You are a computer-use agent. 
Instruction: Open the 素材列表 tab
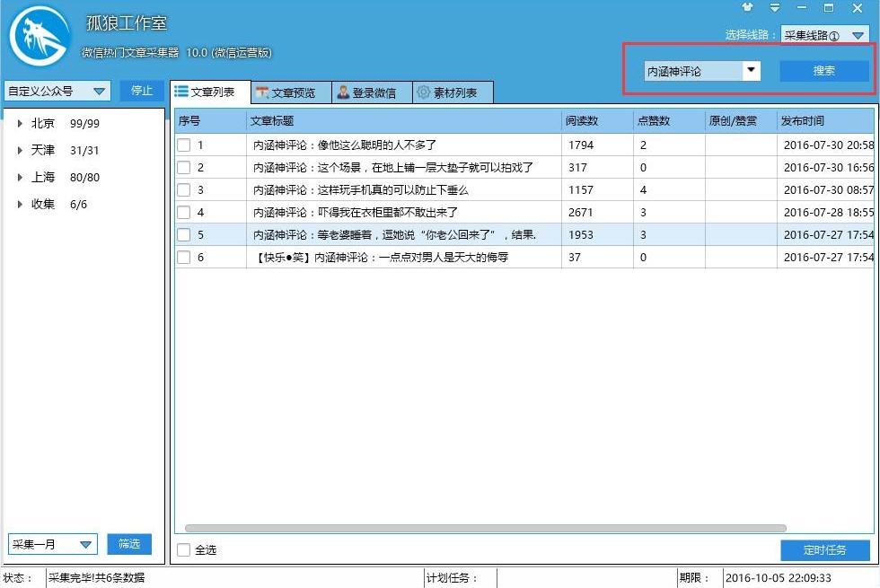coord(453,92)
